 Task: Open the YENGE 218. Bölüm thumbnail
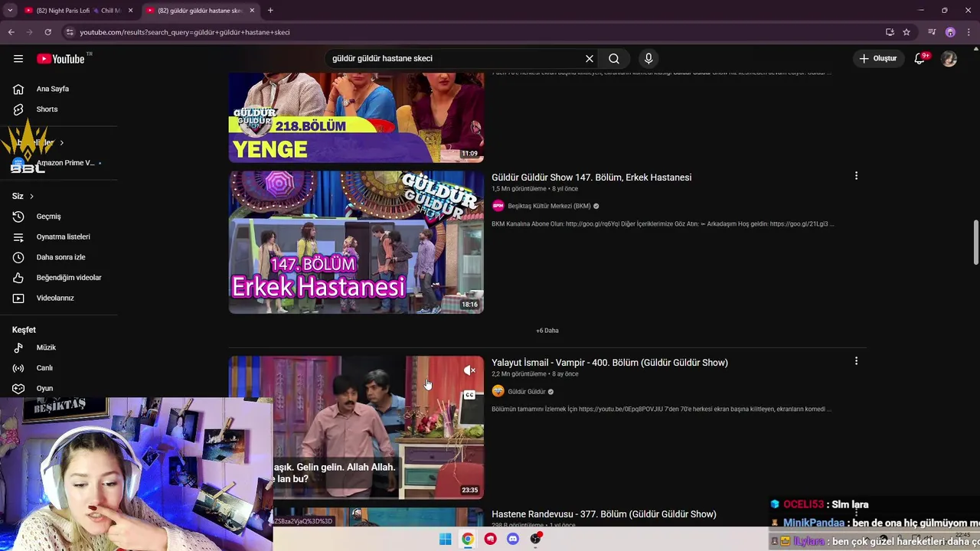(x=356, y=117)
